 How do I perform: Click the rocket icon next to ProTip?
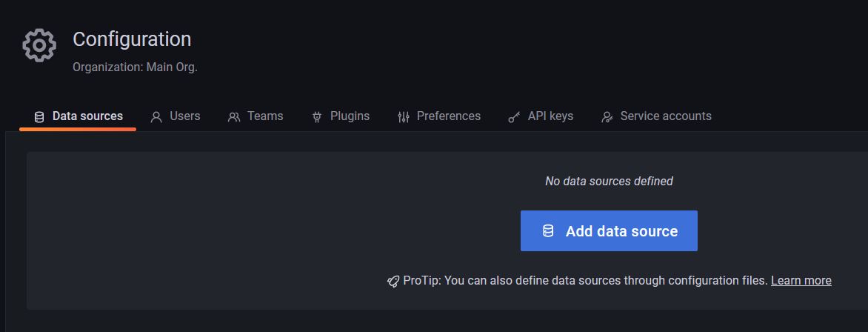[x=393, y=281]
